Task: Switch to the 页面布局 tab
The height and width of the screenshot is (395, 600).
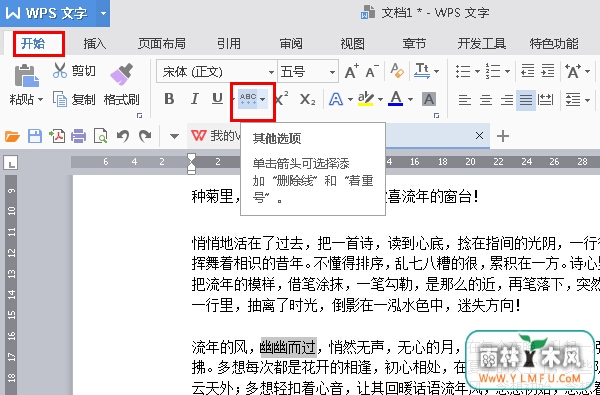Action: [161, 44]
